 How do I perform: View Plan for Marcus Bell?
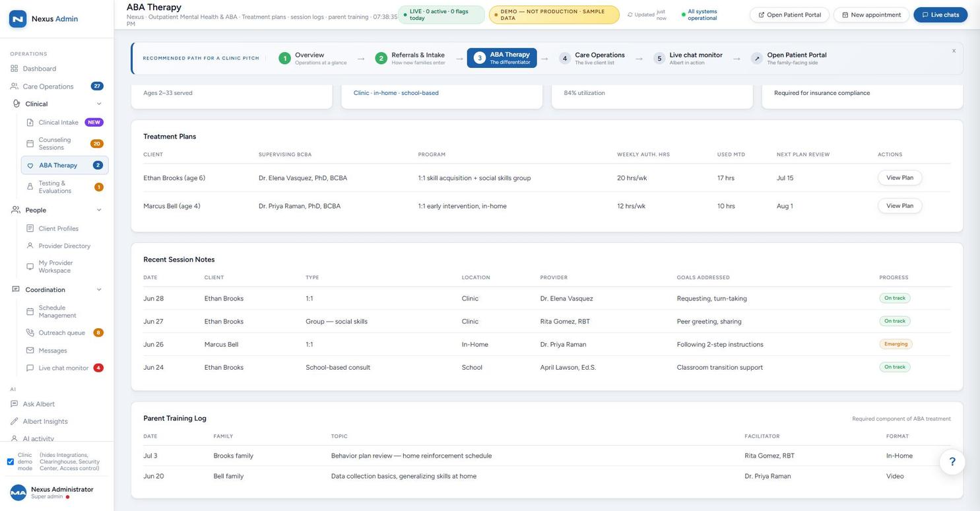tap(899, 206)
